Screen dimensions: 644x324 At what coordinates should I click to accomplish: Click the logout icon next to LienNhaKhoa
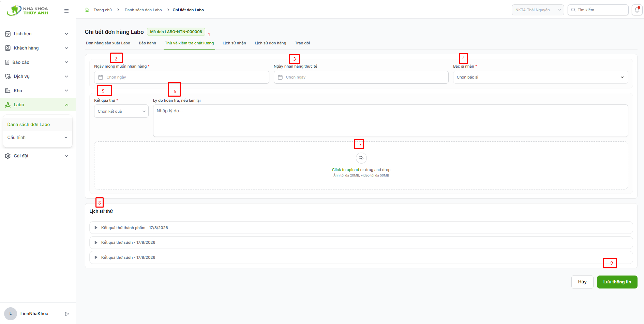(67, 314)
